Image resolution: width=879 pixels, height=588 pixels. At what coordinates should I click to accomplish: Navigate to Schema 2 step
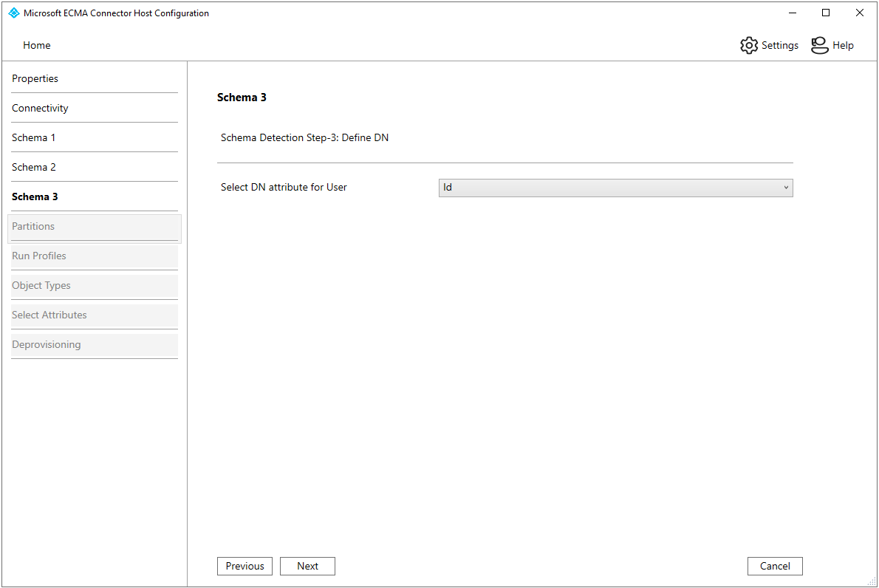click(x=33, y=167)
